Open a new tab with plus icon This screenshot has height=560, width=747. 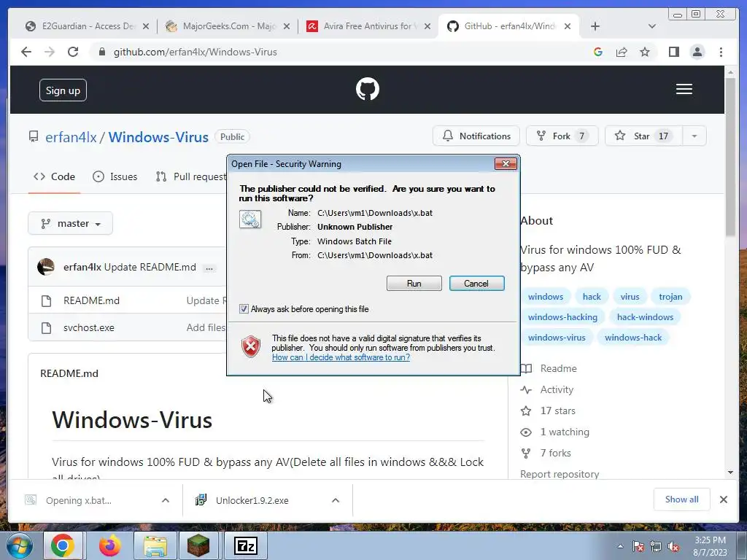[595, 26]
